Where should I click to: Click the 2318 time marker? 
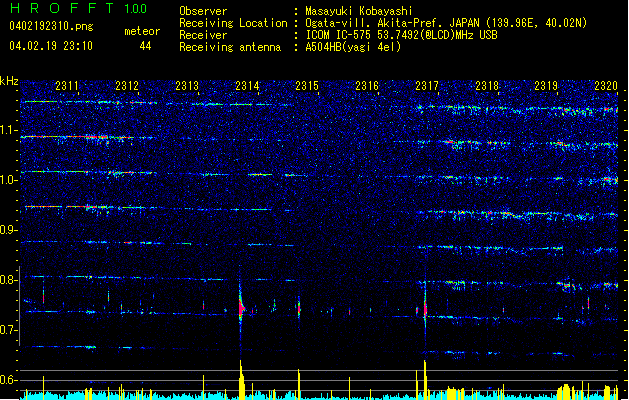point(487,86)
